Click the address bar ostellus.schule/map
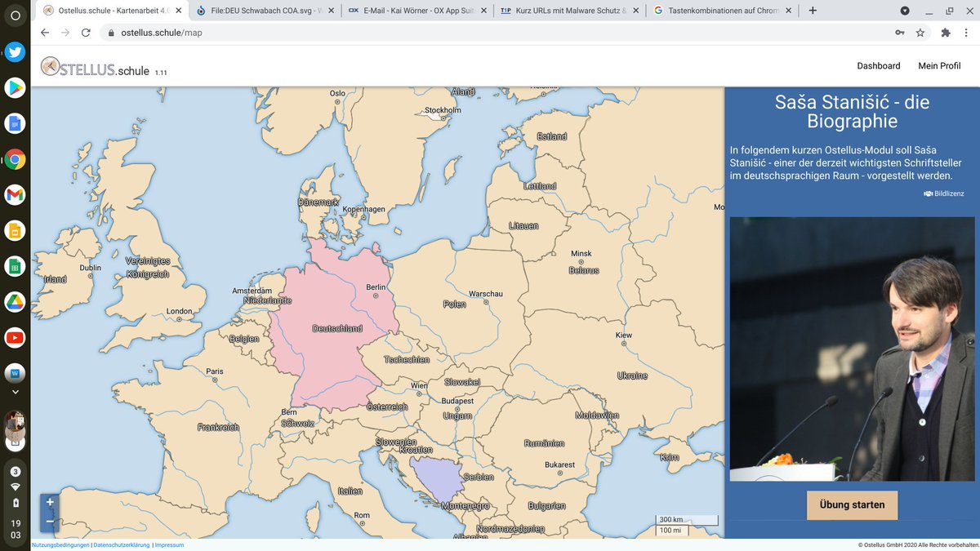980x551 pixels. coord(161,33)
